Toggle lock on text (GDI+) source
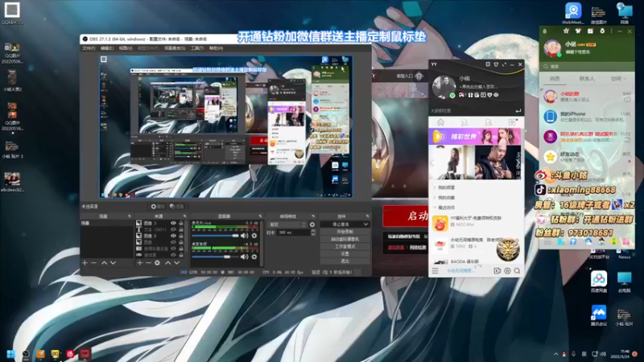The width and height of the screenshot is (644, 362). pyautogui.click(x=180, y=229)
